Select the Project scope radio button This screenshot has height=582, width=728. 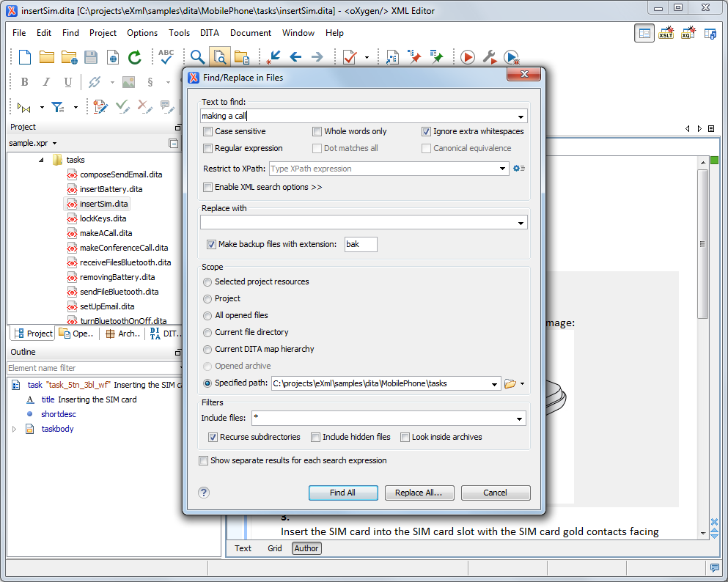207,299
